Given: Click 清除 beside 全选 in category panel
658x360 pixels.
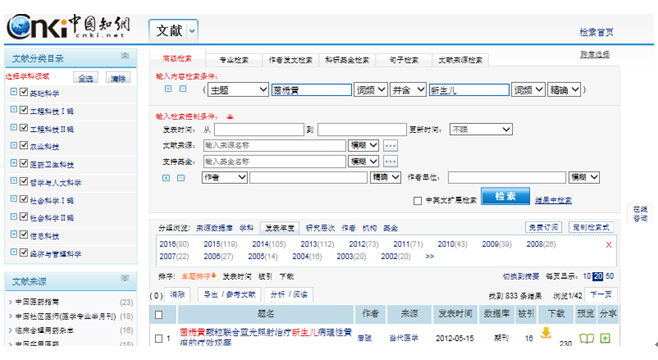Looking at the screenshot, I should [x=118, y=78].
